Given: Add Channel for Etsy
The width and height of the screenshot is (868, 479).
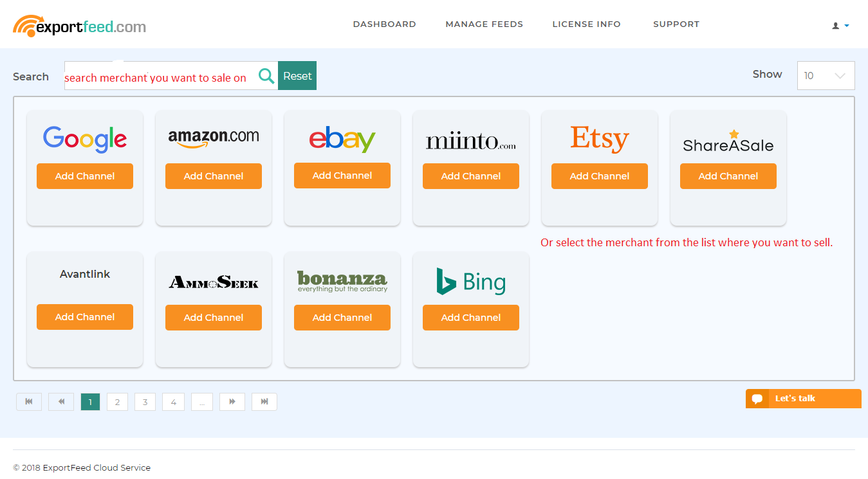Looking at the screenshot, I should point(600,176).
